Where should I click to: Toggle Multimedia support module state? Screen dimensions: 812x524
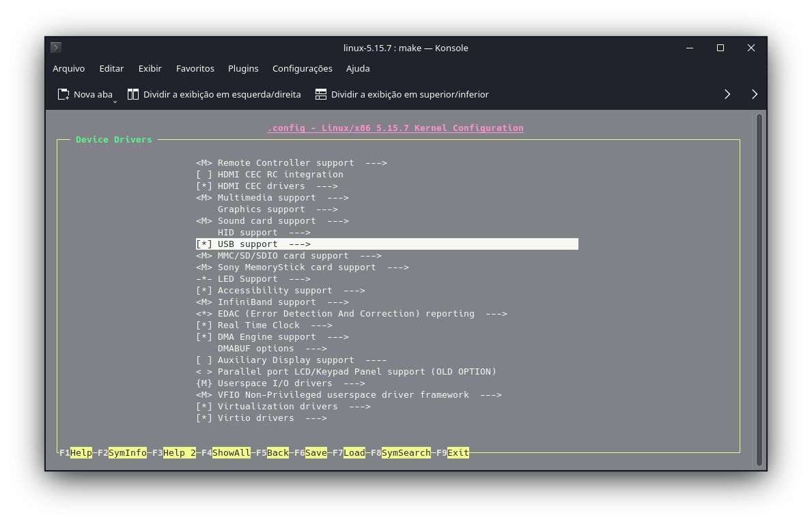pyautogui.click(x=204, y=198)
